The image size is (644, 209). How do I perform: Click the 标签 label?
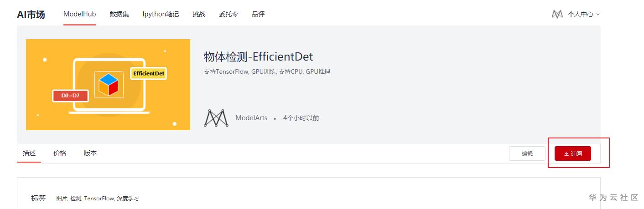point(38,198)
